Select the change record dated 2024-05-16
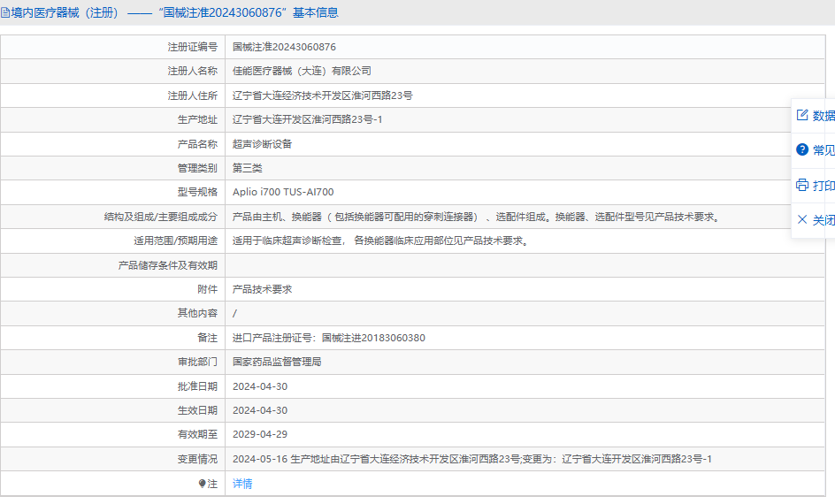This screenshot has height=504, width=835. [471, 459]
